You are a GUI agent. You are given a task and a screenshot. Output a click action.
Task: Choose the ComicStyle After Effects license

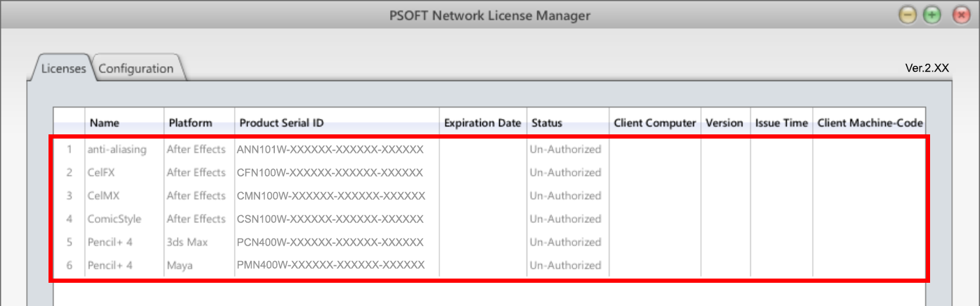coord(114,219)
